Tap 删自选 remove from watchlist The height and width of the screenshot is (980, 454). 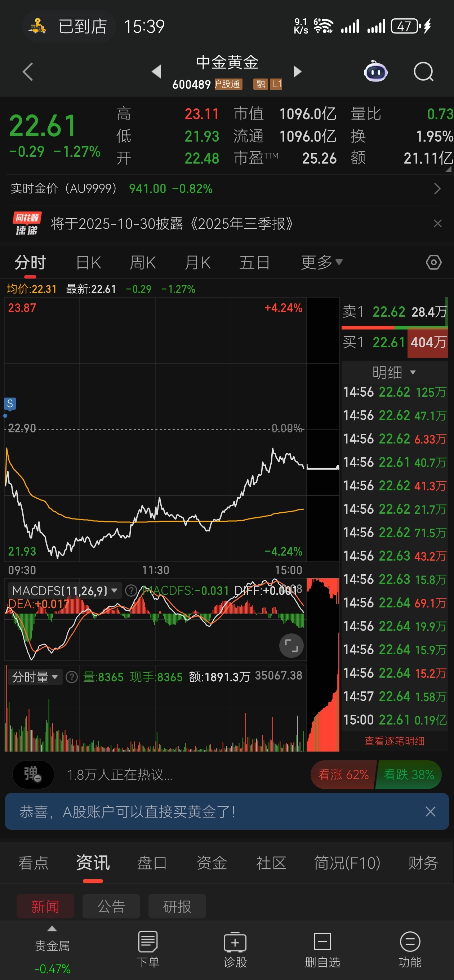(x=322, y=950)
